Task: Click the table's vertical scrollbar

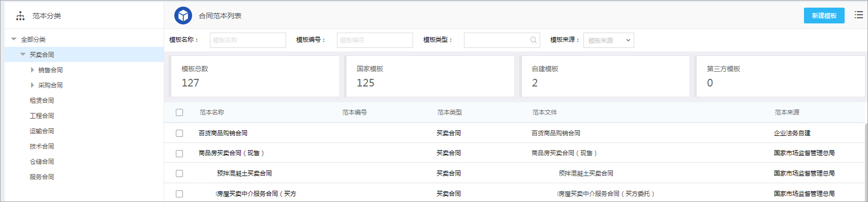Action: pos(866,162)
